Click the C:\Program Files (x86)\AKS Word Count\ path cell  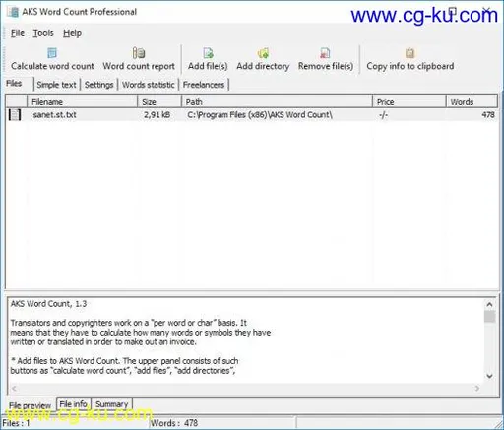[x=260, y=115]
